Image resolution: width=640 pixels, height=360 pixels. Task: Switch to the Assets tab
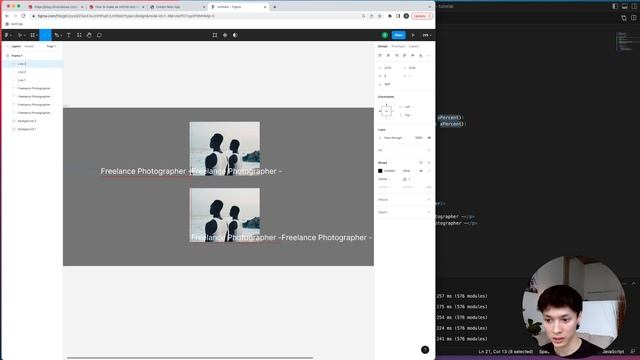coord(29,47)
